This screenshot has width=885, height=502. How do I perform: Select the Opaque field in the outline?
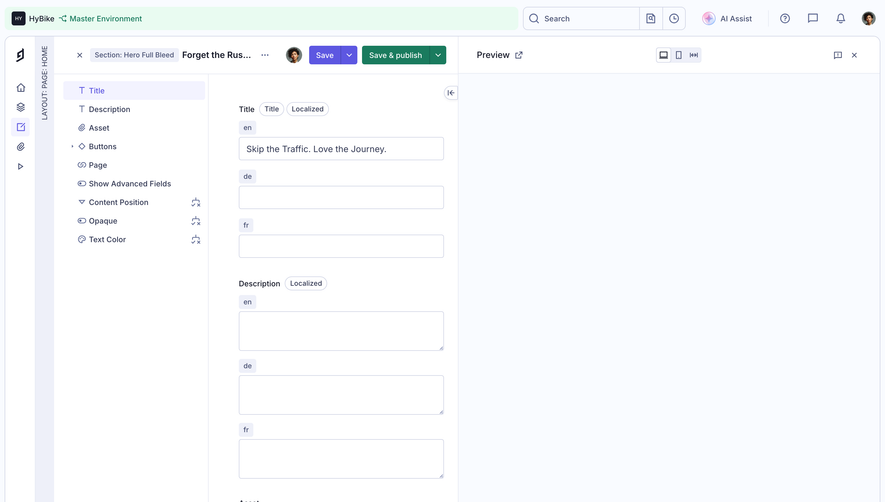(103, 221)
